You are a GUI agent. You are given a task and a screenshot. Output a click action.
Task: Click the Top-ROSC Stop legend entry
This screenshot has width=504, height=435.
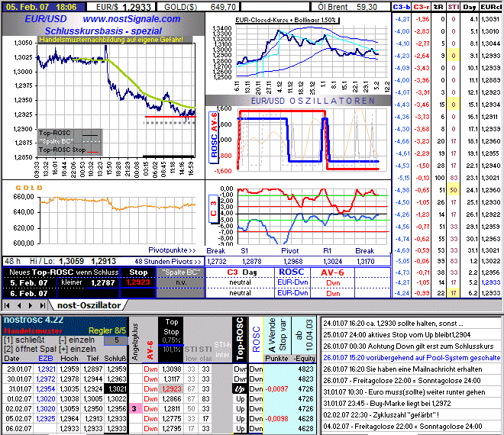pos(69,150)
